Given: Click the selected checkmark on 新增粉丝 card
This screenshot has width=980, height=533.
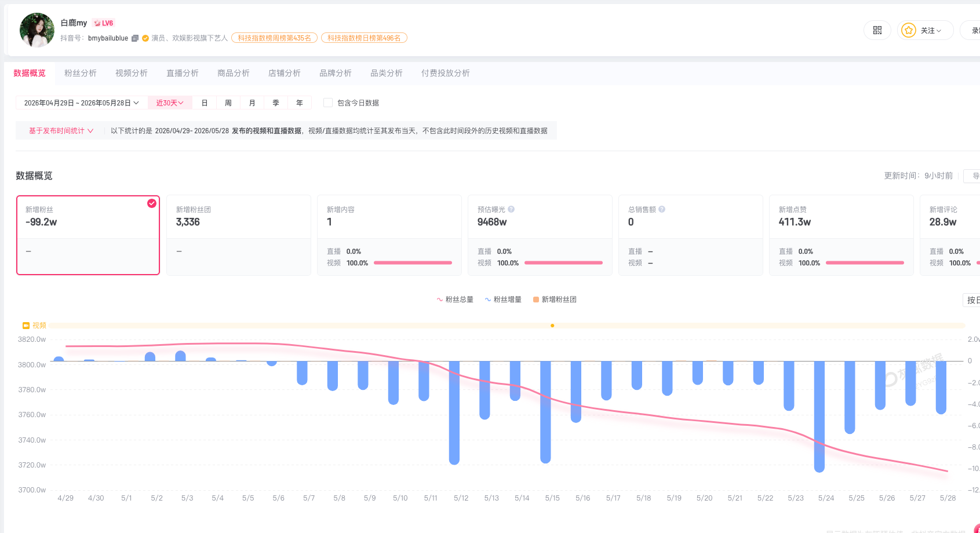Looking at the screenshot, I should pyautogui.click(x=152, y=203).
